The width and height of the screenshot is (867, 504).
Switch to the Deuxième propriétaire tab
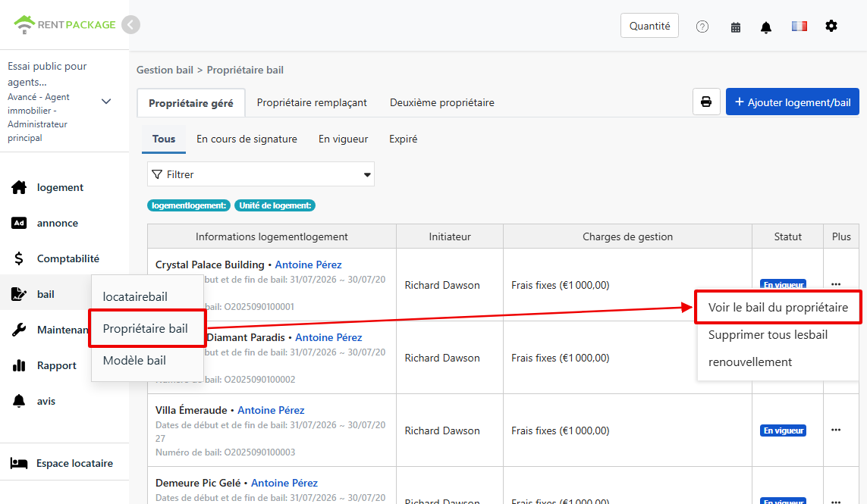[x=441, y=103]
